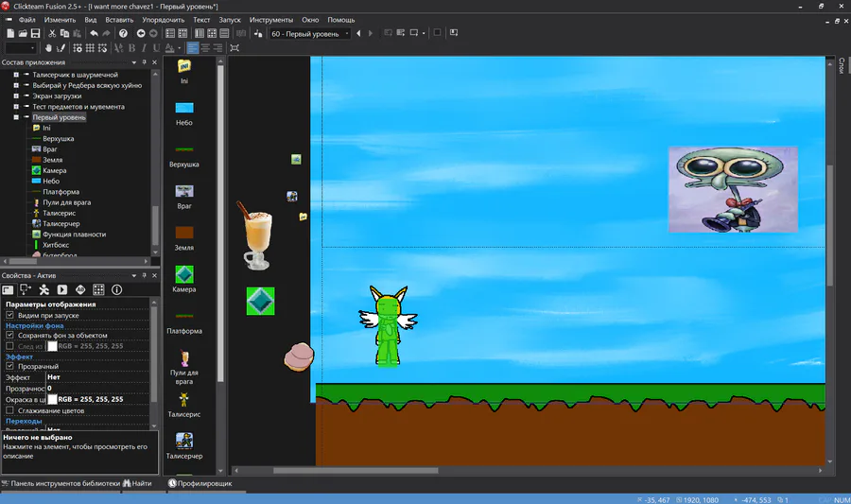Toggle 'Видим при запуске' checkbox
Viewport: 851px width, 504px height.
[x=9, y=315]
